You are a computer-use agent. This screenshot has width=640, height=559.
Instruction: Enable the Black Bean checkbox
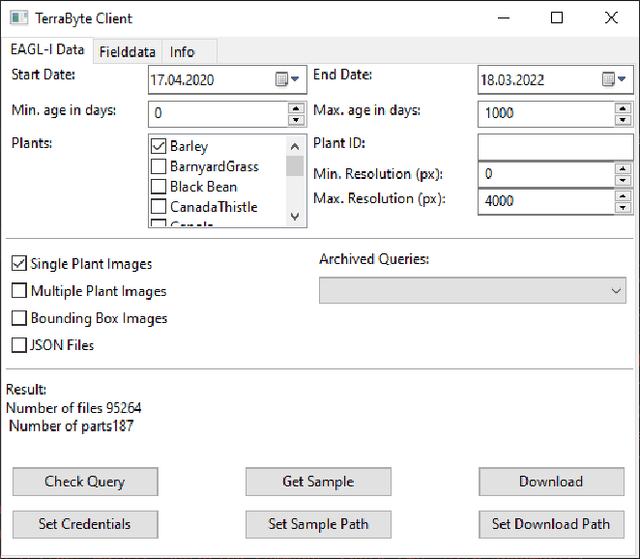pyautogui.click(x=158, y=186)
